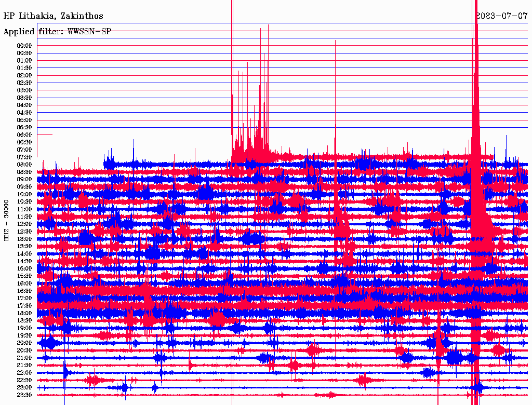This screenshot has height=405, width=532.
Task: Click the 09:30 time label
Action: (24, 187)
